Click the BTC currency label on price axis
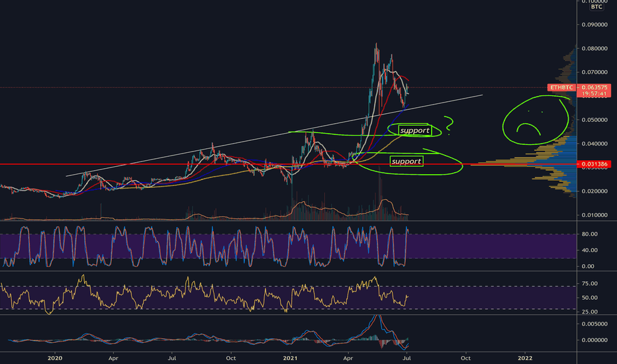The image size is (617, 364). [x=596, y=7]
